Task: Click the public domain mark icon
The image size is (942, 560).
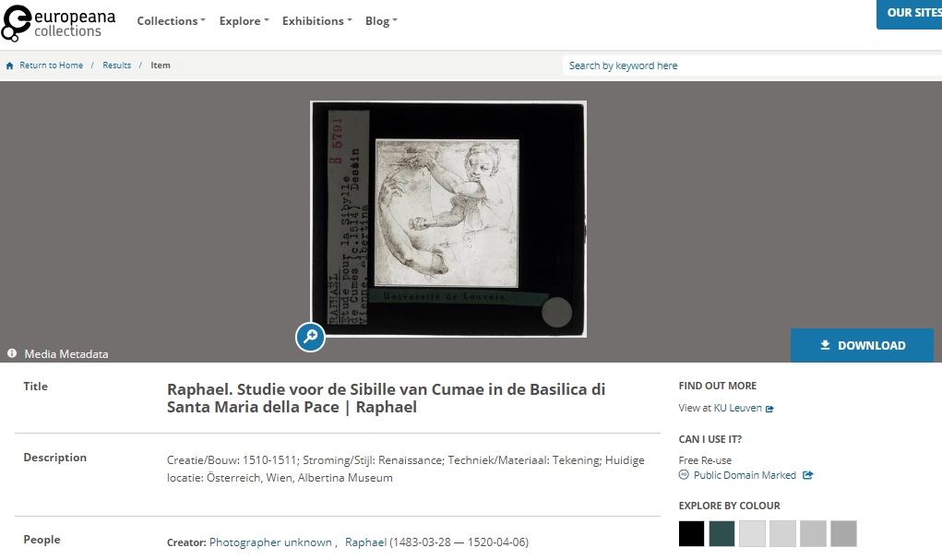Action: pos(684,475)
